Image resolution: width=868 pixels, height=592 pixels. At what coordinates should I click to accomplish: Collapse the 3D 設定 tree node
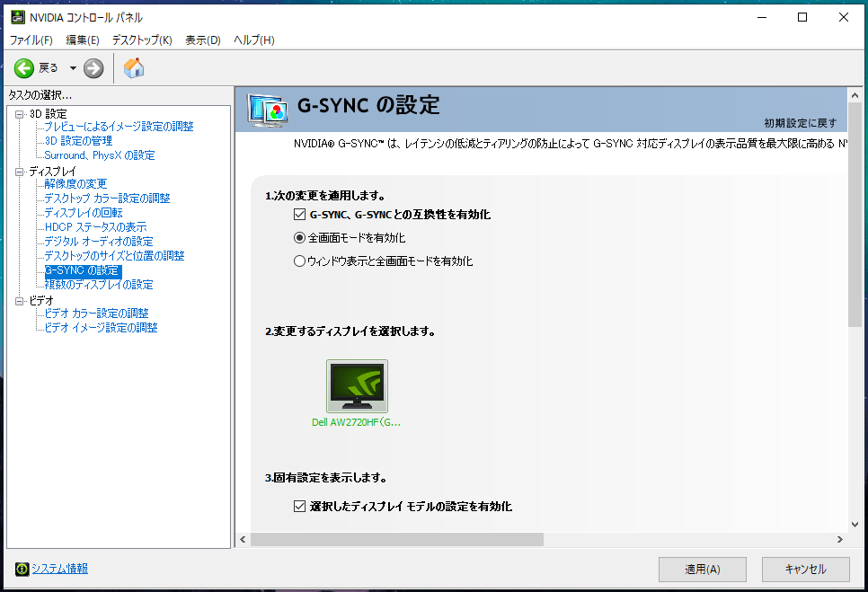tap(20, 114)
